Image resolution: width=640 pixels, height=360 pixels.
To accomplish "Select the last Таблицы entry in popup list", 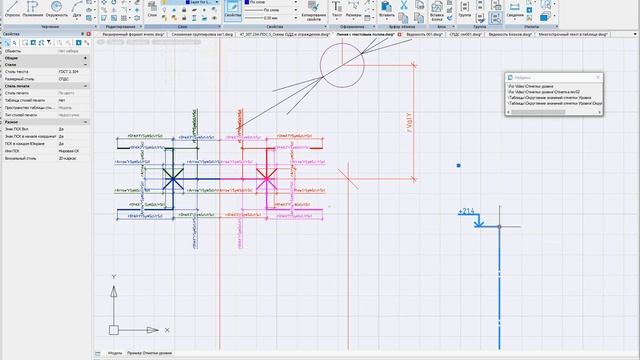I will (555, 104).
